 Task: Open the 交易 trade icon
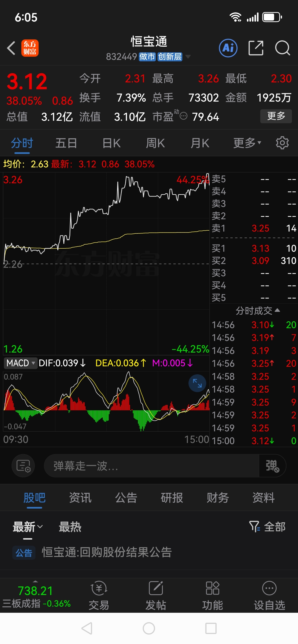(99, 595)
